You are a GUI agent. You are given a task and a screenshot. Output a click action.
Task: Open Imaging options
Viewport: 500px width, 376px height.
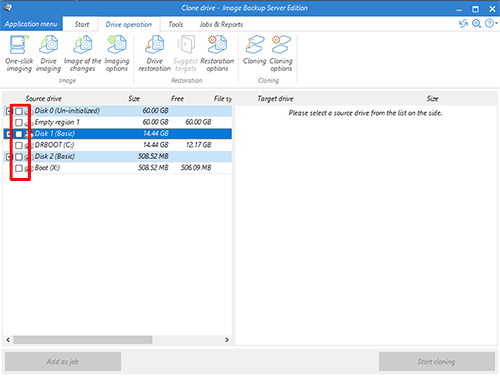pos(117,53)
